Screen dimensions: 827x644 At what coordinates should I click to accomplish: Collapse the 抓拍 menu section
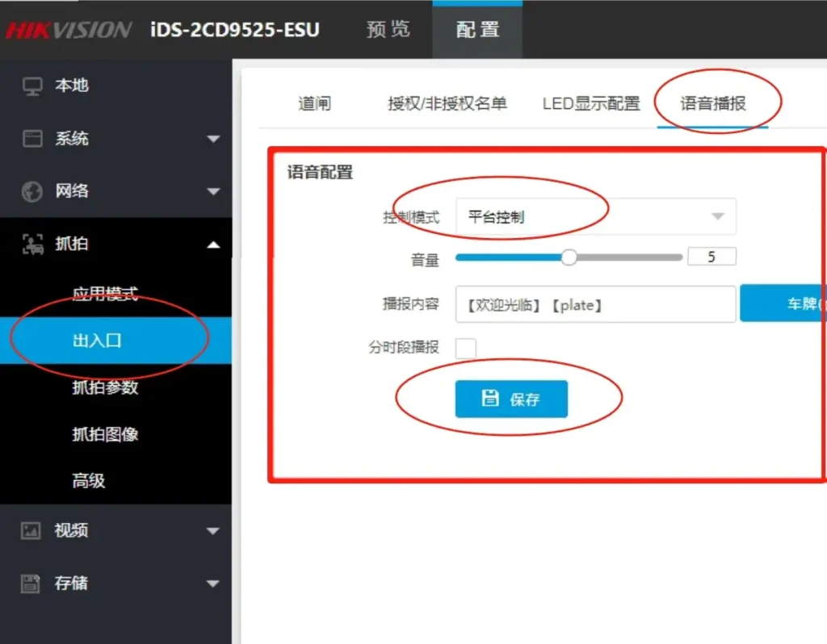(x=214, y=243)
